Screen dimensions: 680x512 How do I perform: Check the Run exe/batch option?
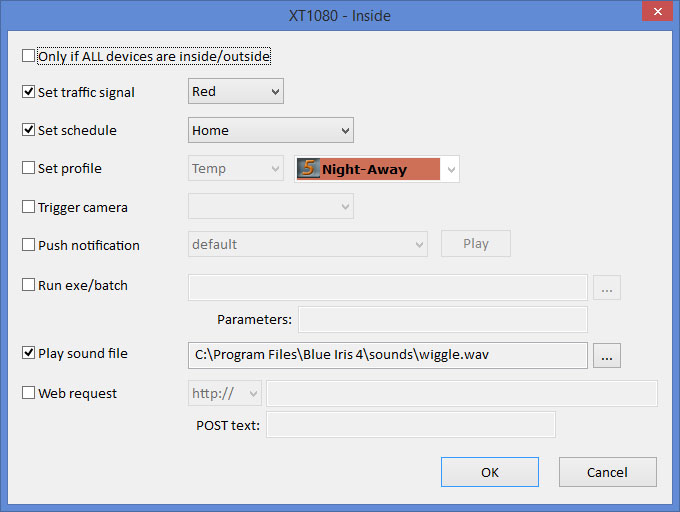28,285
